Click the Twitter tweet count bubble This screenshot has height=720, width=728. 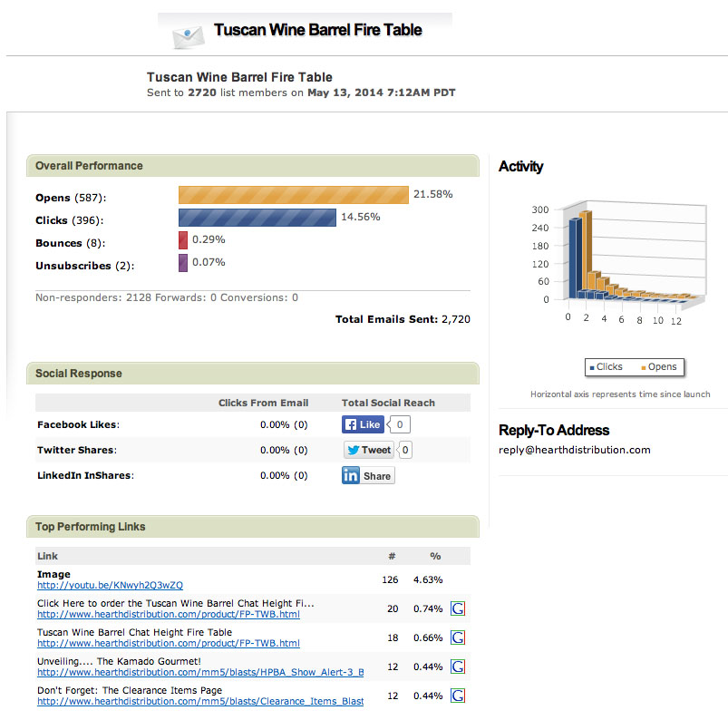point(405,450)
